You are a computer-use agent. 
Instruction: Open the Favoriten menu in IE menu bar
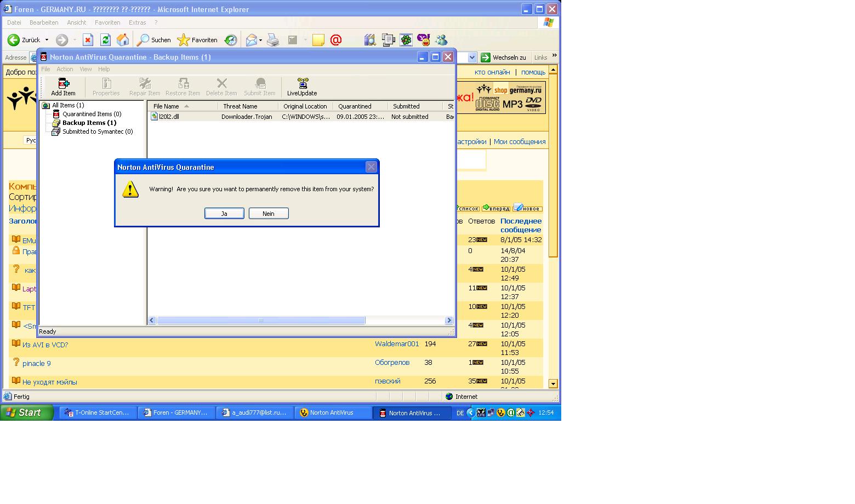point(107,22)
